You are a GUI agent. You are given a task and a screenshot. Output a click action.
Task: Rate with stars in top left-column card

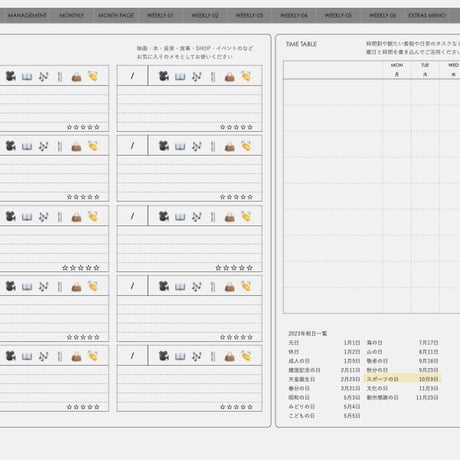83,127
